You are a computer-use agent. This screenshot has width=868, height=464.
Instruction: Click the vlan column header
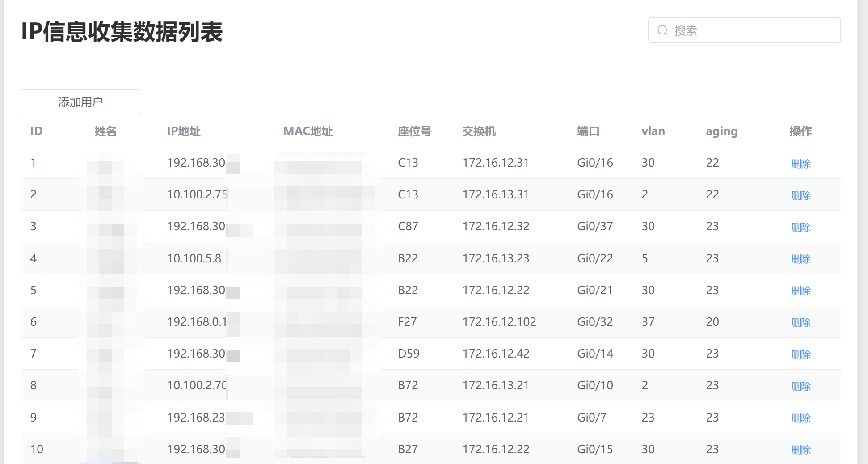point(653,131)
